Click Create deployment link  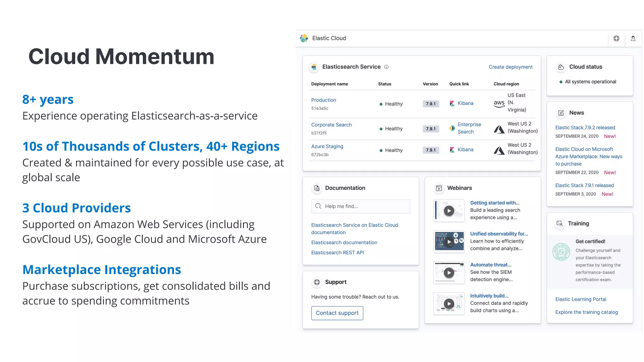pos(510,67)
